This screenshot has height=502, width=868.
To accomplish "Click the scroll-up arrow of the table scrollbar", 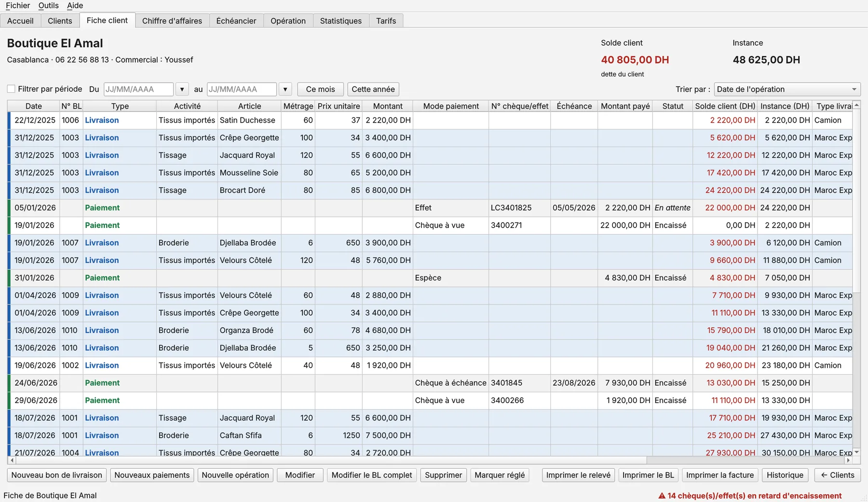I will pyautogui.click(x=856, y=105).
